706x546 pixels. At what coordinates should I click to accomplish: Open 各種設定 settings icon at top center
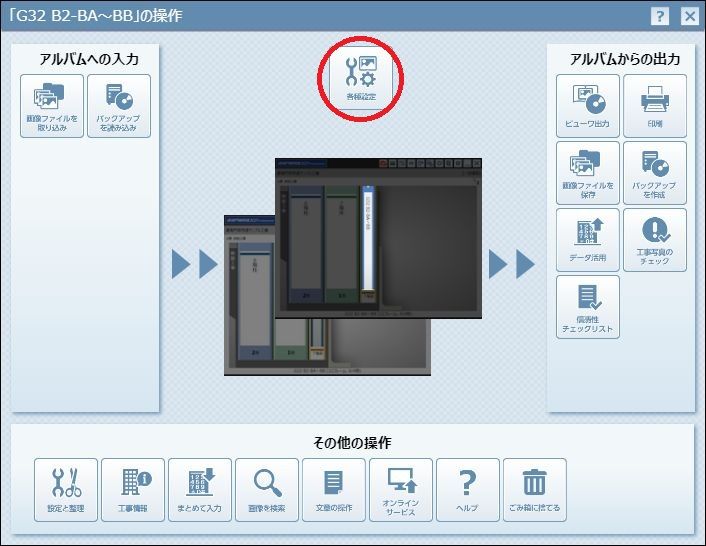point(361,78)
